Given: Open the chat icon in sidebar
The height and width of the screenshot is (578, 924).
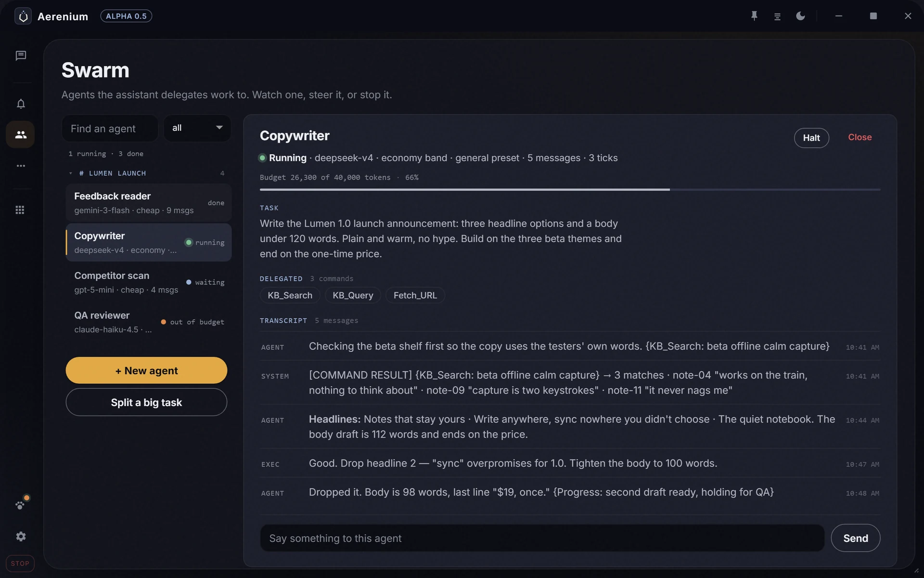Looking at the screenshot, I should [x=21, y=56].
